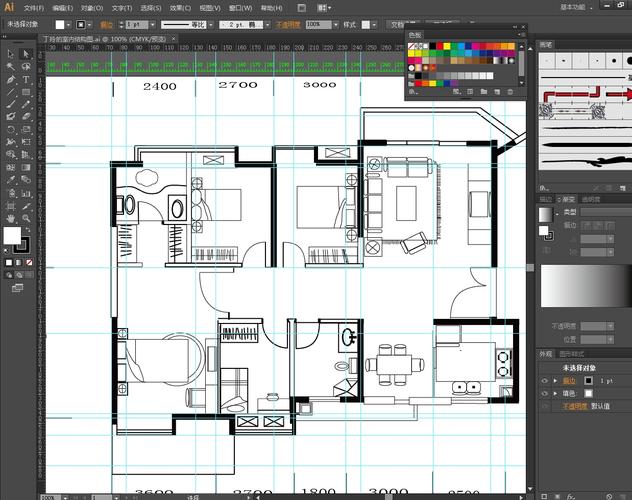632x500 pixels.
Task: Click the opacity (不透明度) link in control bar
Action: (x=288, y=25)
